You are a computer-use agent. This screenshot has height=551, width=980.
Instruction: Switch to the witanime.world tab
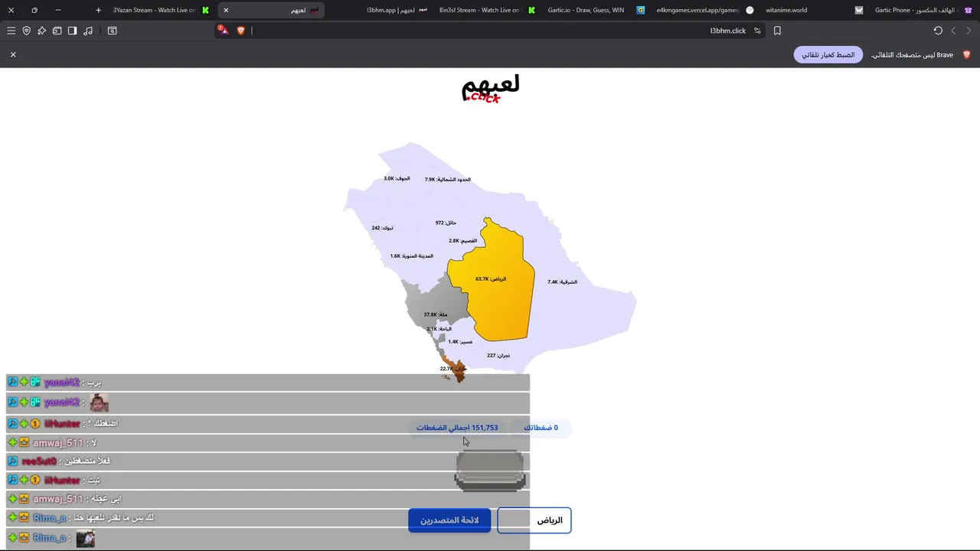[x=813, y=10]
